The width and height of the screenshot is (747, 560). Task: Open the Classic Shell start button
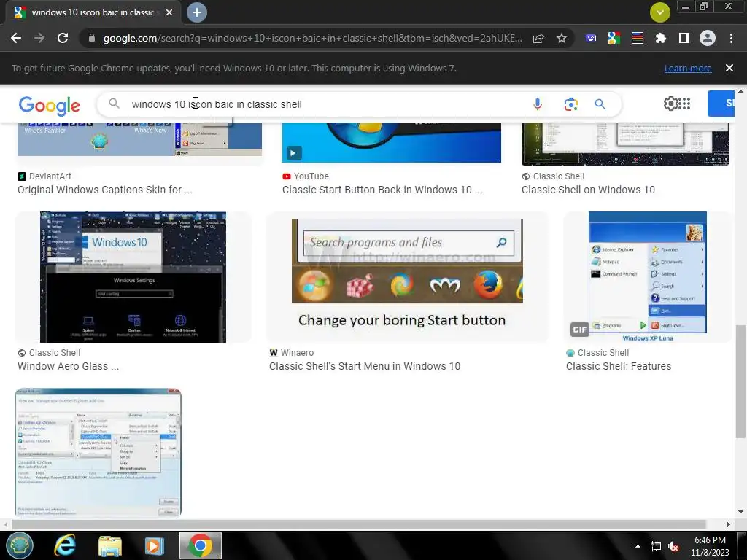click(x=20, y=545)
